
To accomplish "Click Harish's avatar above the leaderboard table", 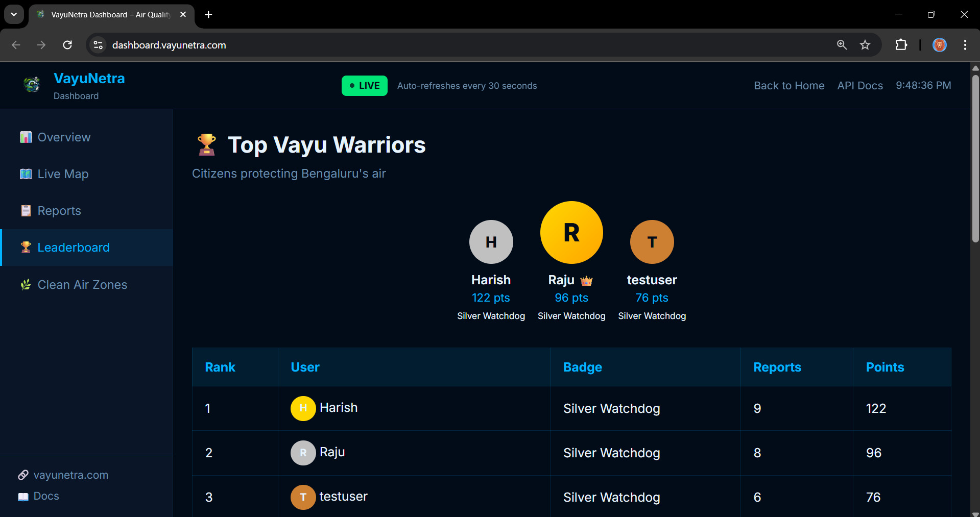I will (x=491, y=241).
